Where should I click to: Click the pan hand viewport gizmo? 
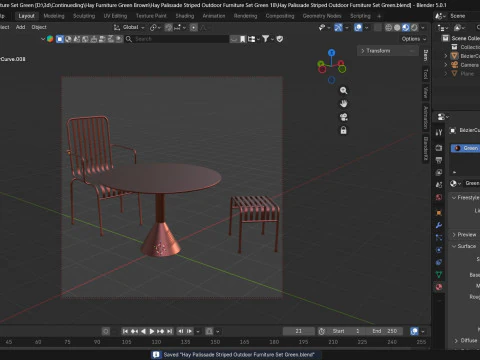click(x=343, y=104)
